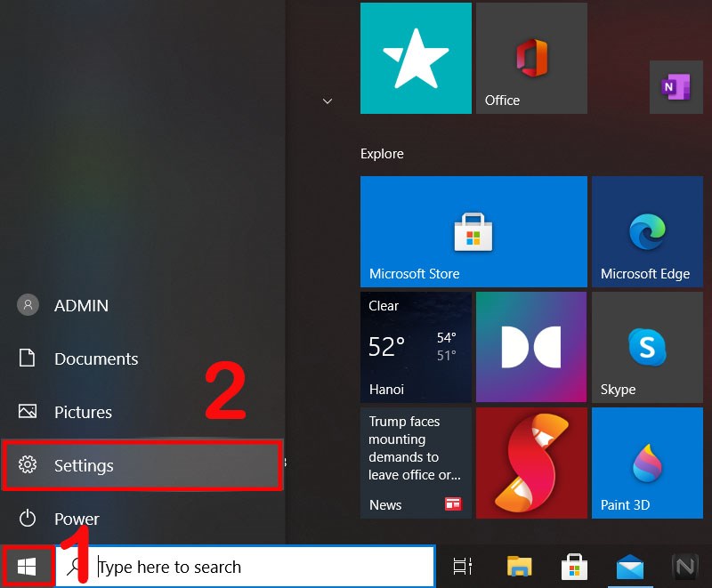
Task: Open Skype from the Start menu tiles
Action: coord(647,347)
